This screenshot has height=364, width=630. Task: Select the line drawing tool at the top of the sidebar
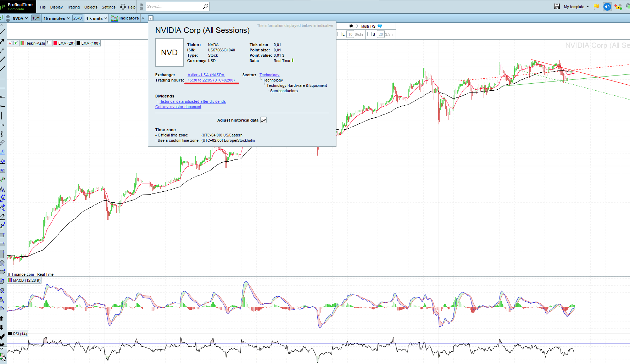(x=2, y=32)
